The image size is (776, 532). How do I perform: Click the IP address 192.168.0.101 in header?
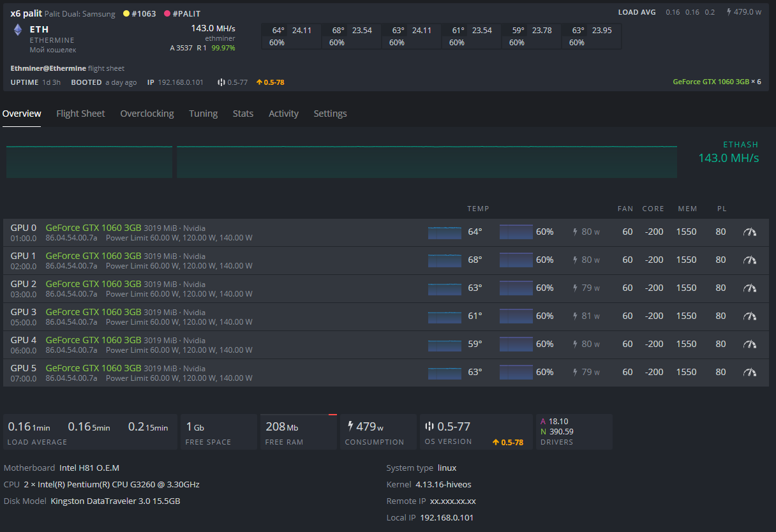181,82
